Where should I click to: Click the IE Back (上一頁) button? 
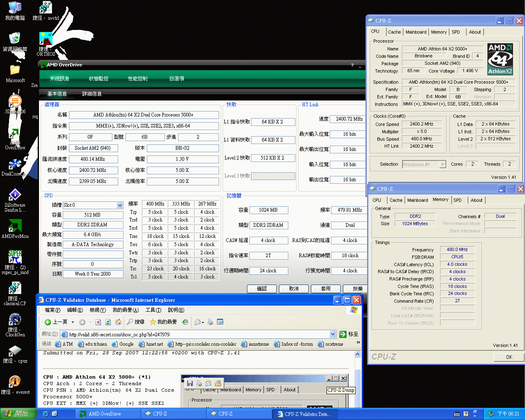(x=56, y=322)
